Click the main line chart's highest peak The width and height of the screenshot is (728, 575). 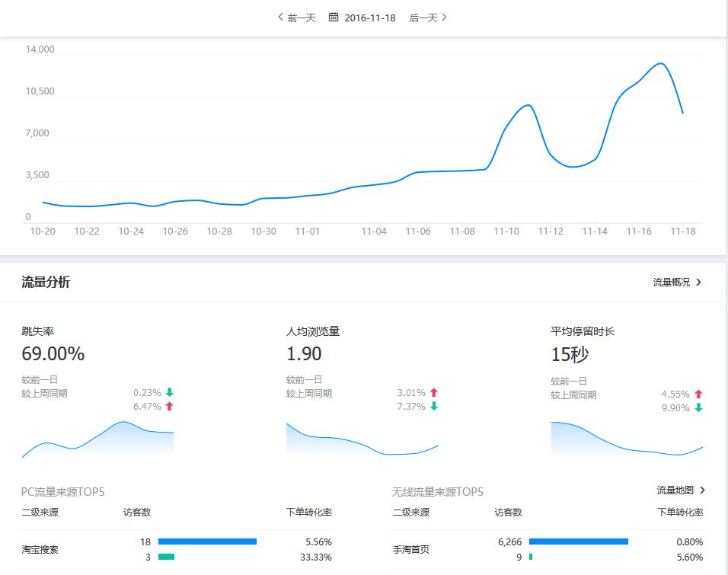pos(660,63)
